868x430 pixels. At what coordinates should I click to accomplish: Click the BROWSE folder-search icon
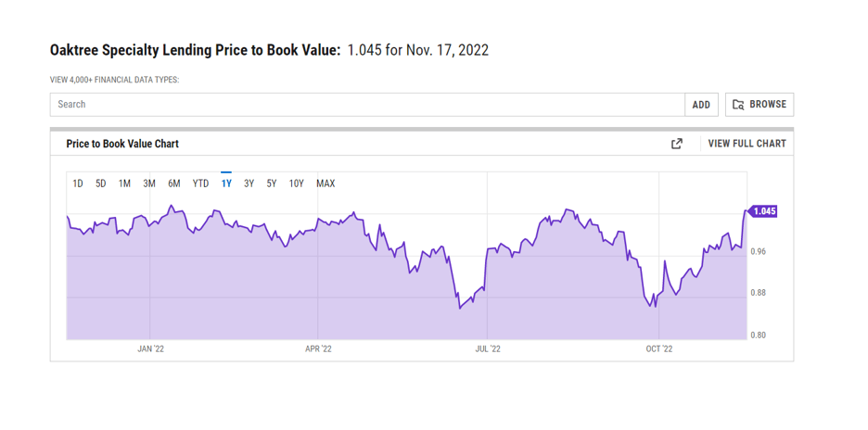[x=738, y=105]
